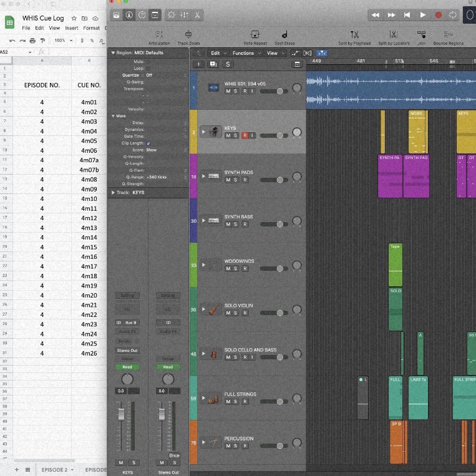Solo the SYNTH PADS track
Screen dimensions: 476x476
(x=235, y=180)
